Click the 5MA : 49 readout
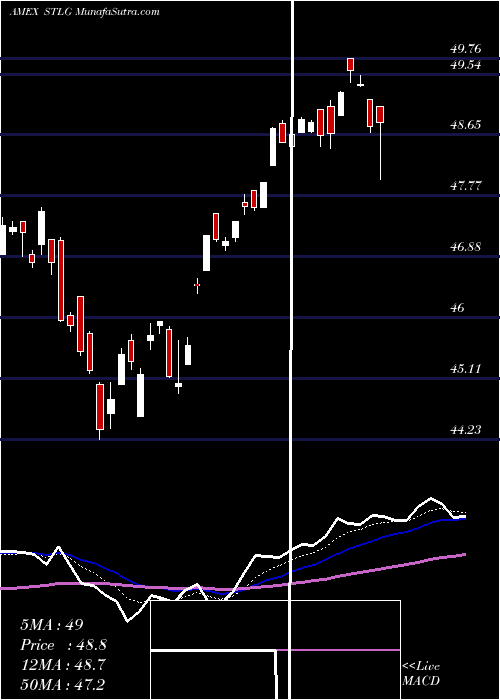The height and width of the screenshot is (700, 500). coord(52,625)
